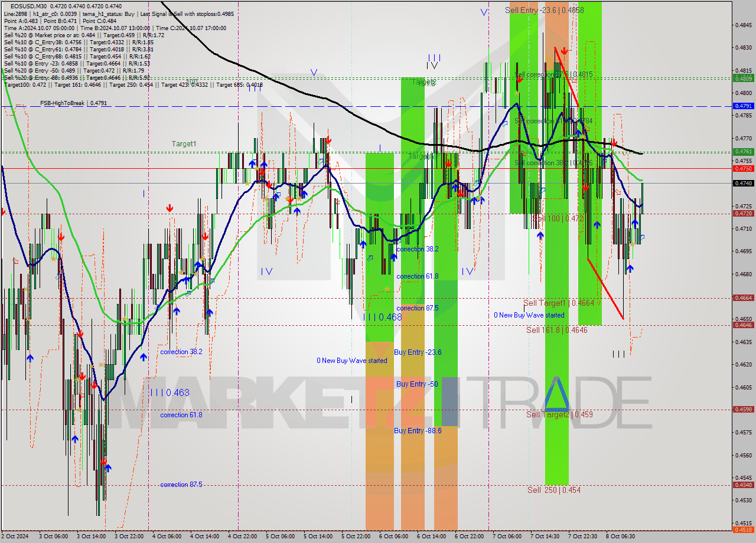Click the 0.4710 price scale value
This screenshot has height=543, width=756.
coord(743,228)
